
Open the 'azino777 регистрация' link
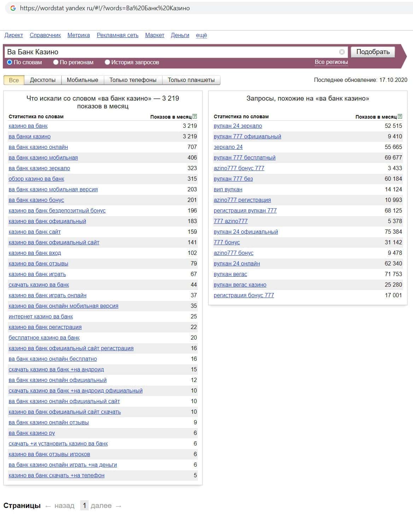(x=242, y=200)
